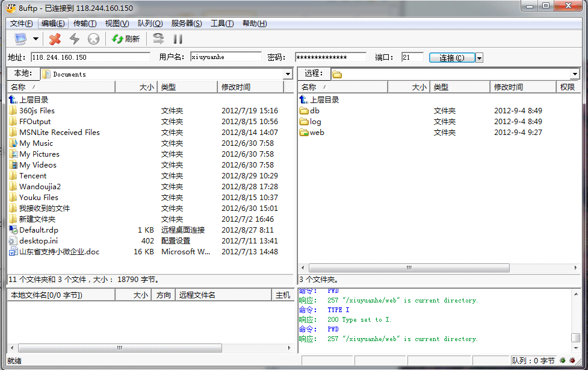The height and width of the screenshot is (370, 588).
Task: Open dropdown arrow next to site manager icon
Action: (x=36, y=39)
